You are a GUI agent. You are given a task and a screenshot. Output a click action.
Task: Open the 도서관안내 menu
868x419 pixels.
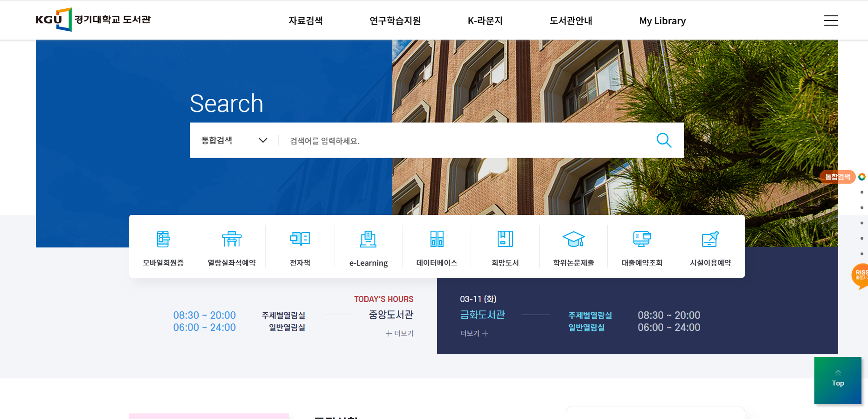tap(571, 21)
